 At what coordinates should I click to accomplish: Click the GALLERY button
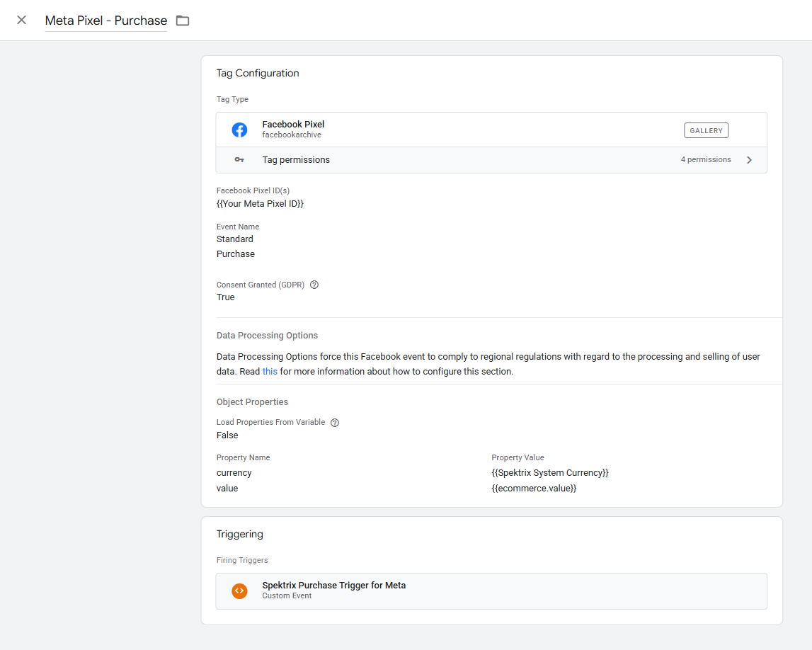tap(706, 130)
